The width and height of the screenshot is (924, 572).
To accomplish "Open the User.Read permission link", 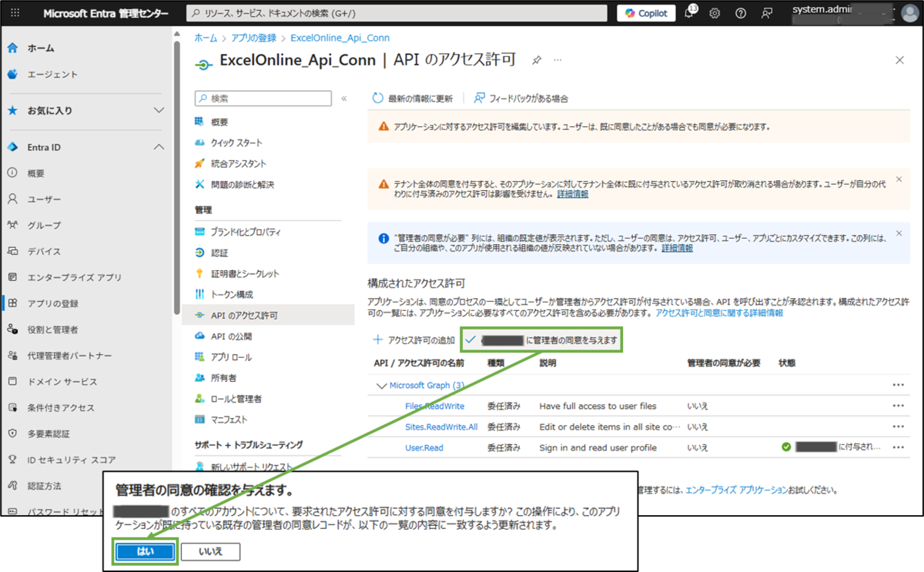I will [x=424, y=447].
